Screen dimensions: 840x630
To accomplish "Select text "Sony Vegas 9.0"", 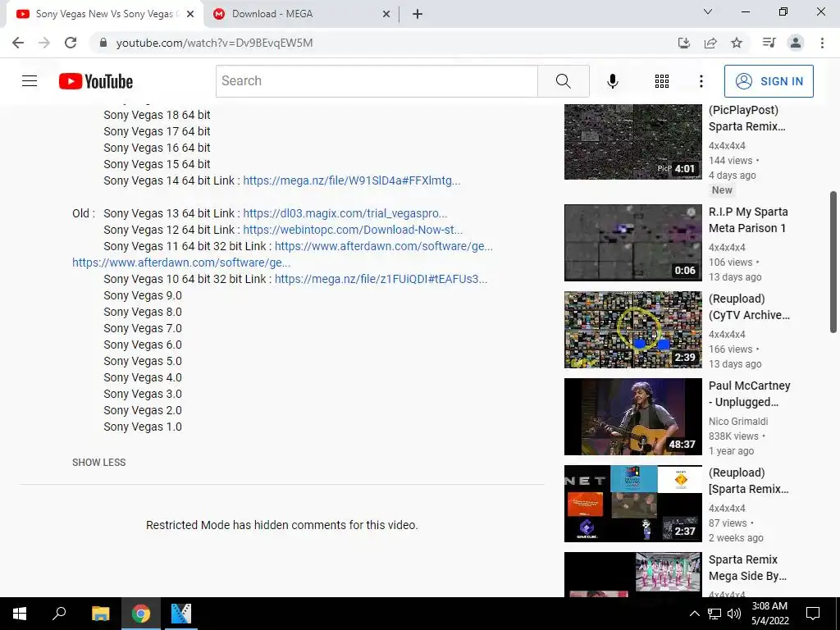I will click(143, 295).
